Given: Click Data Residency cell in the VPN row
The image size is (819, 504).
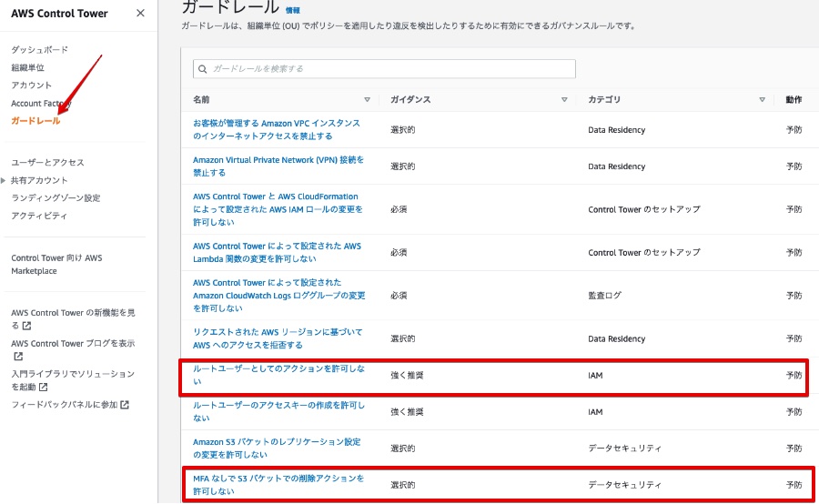Looking at the screenshot, I should (x=616, y=166).
